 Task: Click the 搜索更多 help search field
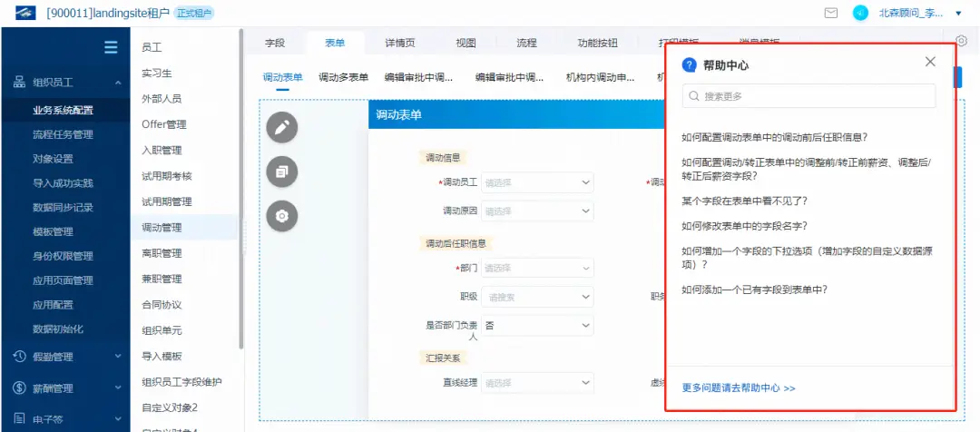(x=808, y=96)
